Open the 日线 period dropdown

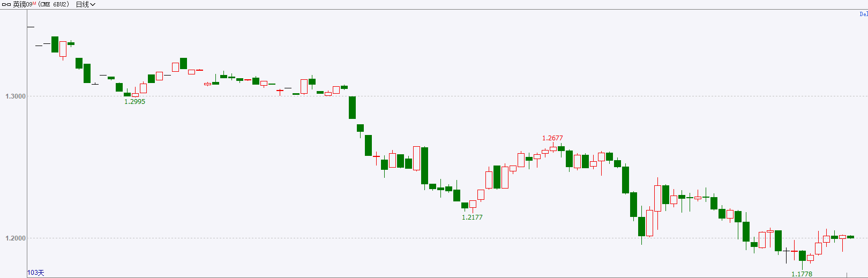coord(86,4)
